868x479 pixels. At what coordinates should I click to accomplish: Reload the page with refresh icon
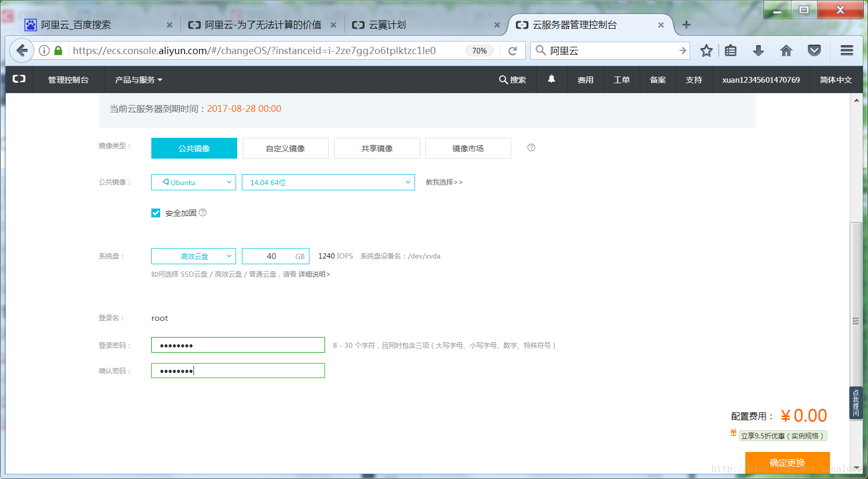pyautogui.click(x=513, y=50)
